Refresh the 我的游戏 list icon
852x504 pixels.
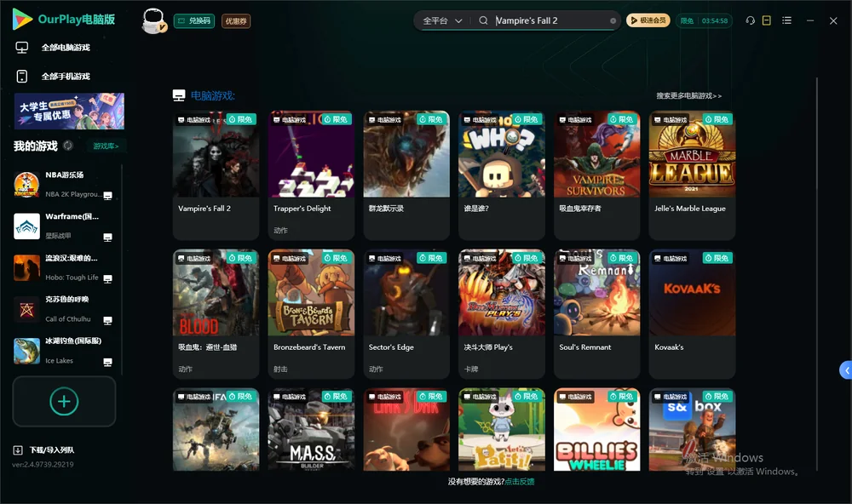(68, 146)
